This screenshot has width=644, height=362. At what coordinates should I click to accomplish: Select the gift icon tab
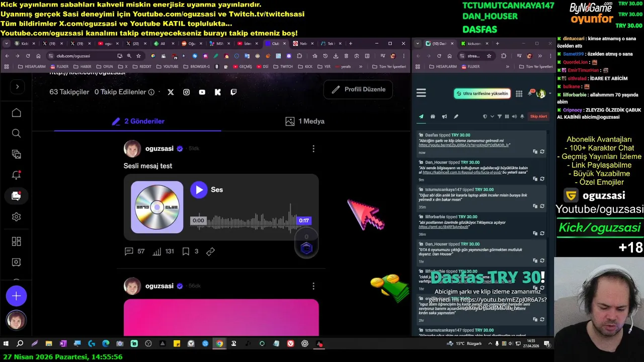click(x=433, y=117)
